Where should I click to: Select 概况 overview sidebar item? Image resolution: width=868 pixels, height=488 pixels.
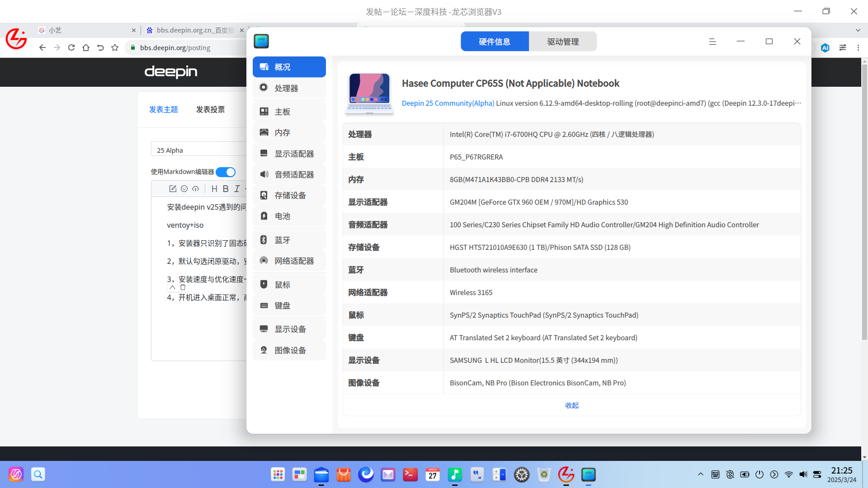[x=289, y=67]
